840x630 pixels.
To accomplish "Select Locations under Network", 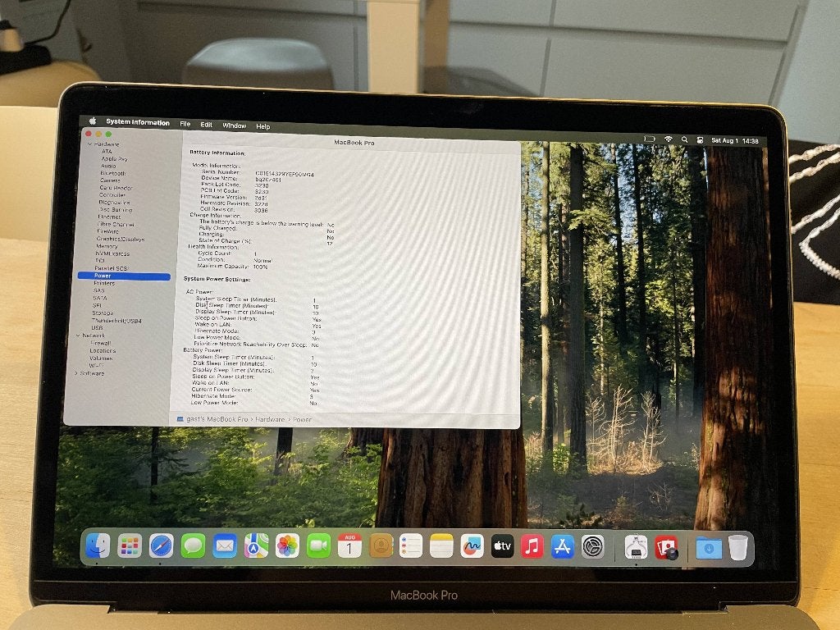I will coord(103,350).
